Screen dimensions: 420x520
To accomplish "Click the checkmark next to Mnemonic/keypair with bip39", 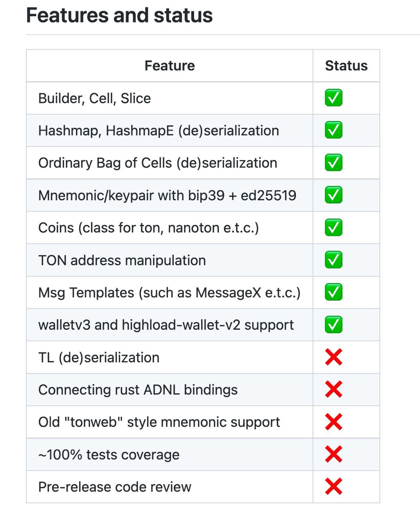I will point(334,195).
